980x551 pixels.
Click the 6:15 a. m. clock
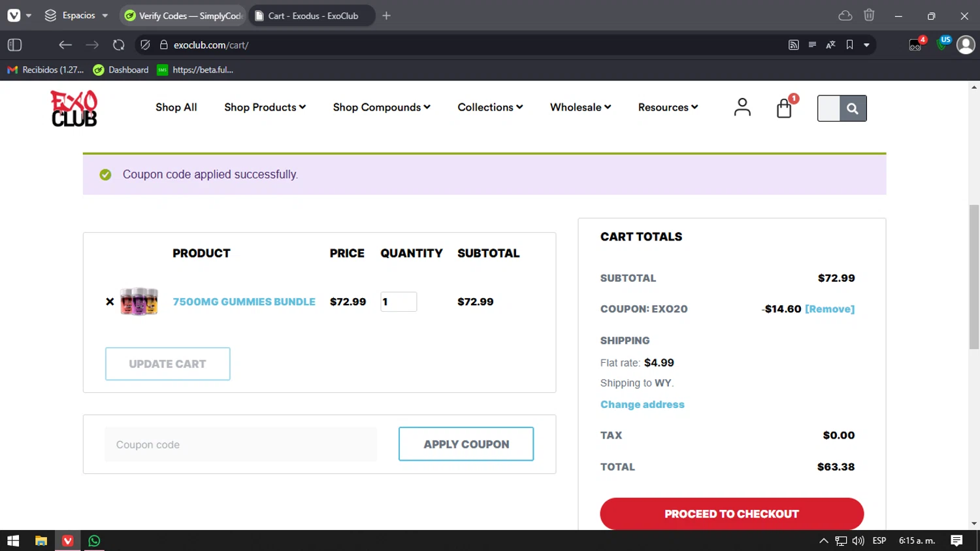[x=917, y=541]
